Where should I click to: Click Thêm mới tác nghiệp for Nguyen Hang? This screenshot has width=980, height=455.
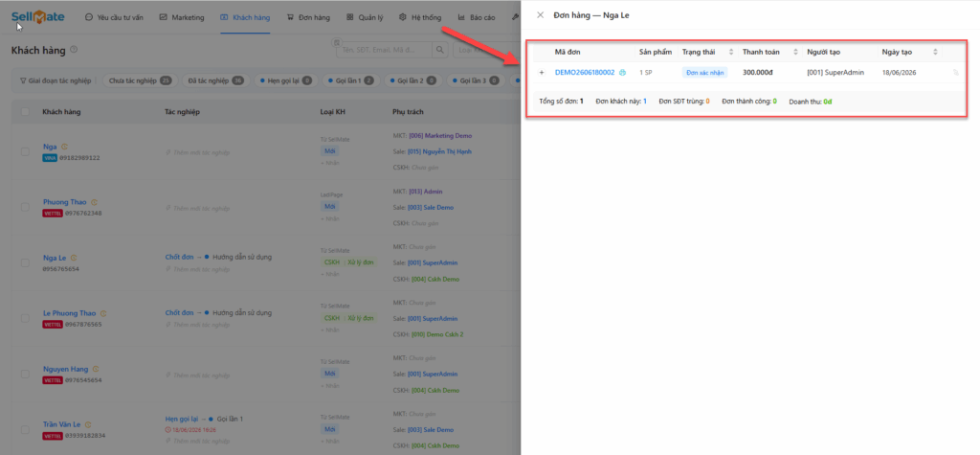tap(198, 375)
